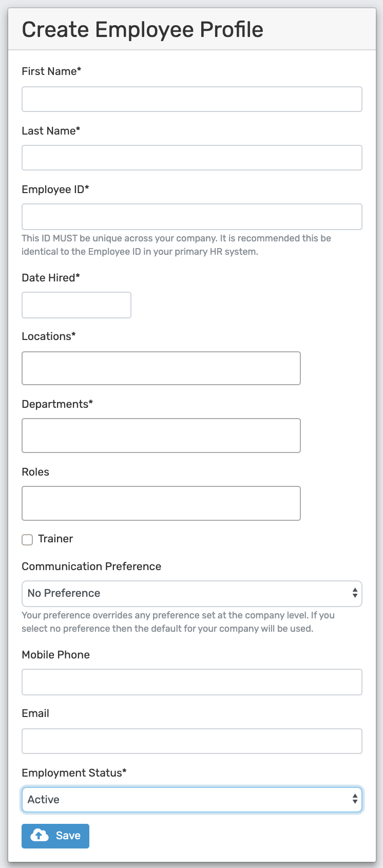383x868 pixels.
Task: Click the Email input field
Action: pyautogui.click(x=191, y=741)
